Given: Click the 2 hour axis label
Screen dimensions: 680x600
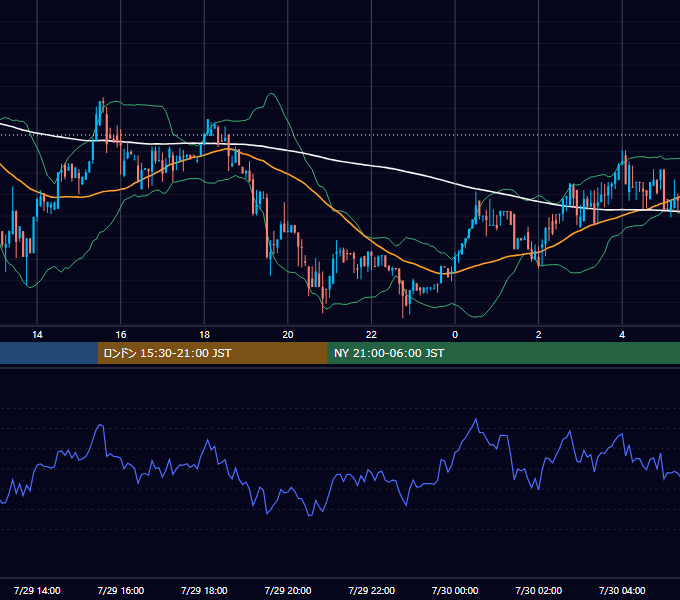Looking at the screenshot, I should (539, 335).
